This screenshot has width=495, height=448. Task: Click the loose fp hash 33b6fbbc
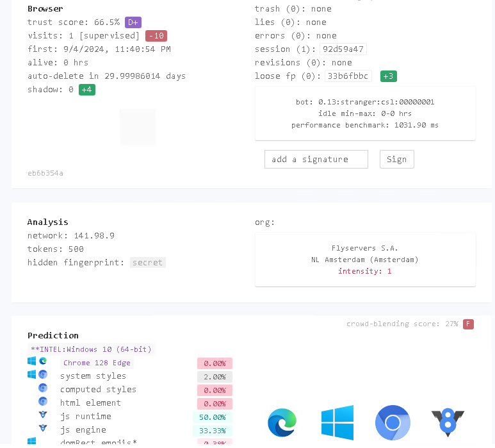(x=347, y=76)
